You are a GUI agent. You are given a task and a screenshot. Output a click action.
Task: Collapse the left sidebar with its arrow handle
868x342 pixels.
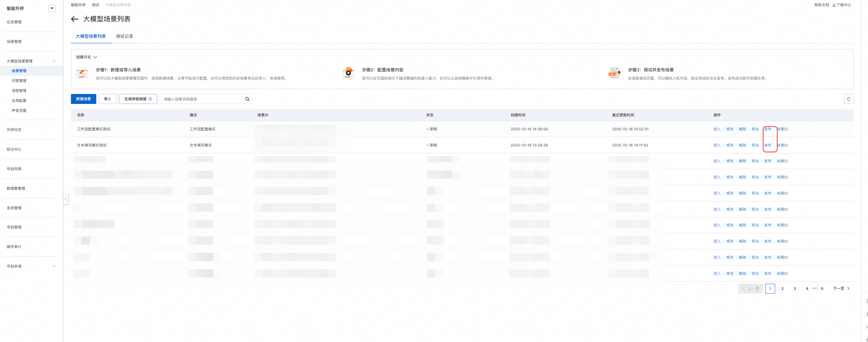pyautogui.click(x=66, y=199)
